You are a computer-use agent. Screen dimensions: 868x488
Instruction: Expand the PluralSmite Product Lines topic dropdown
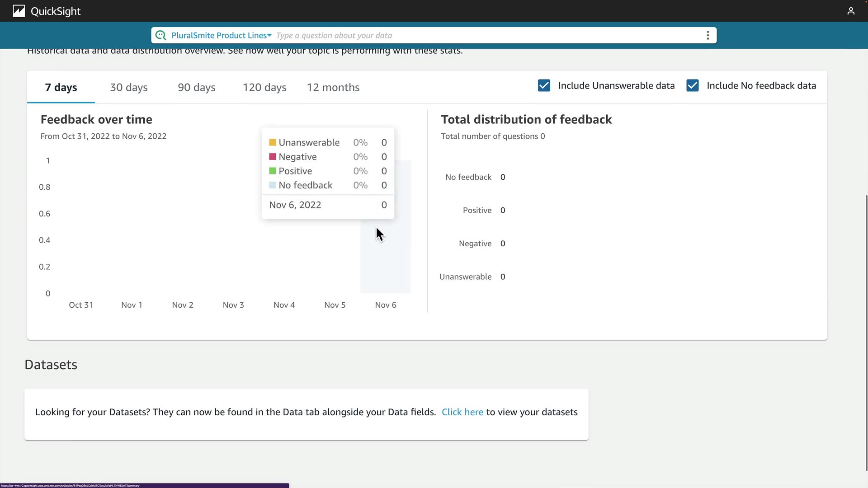point(222,35)
